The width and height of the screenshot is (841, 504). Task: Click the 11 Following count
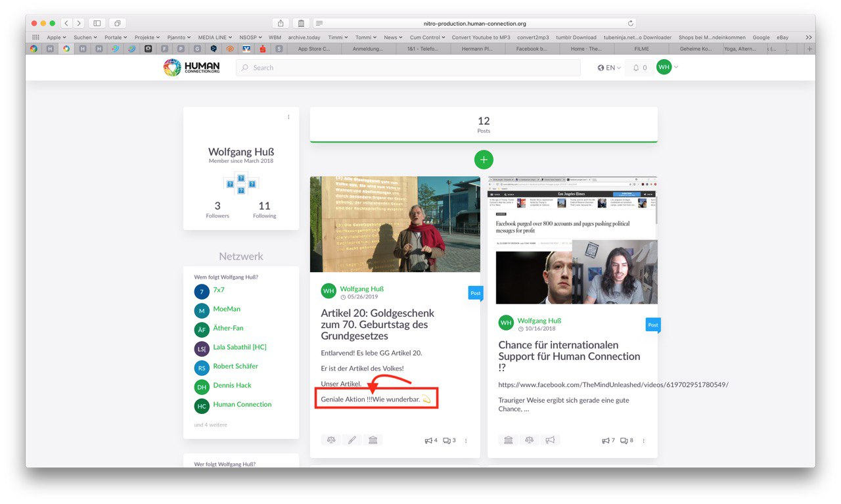[x=264, y=210]
